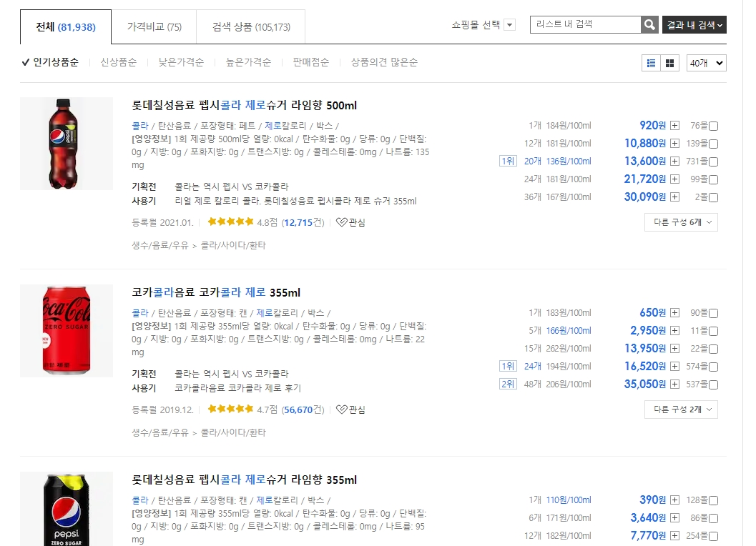Viewport: 756px width, 546px height.
Task: Tick checkbox beside 22몰
Action: pos(714,349)
